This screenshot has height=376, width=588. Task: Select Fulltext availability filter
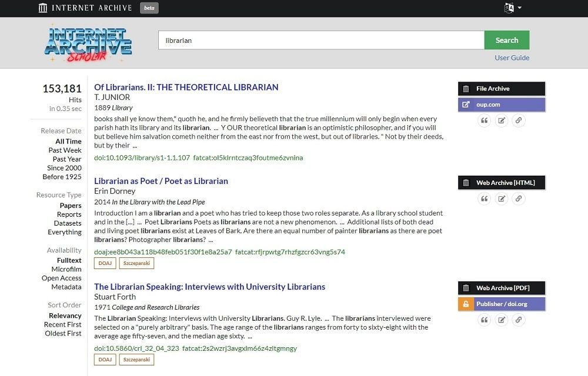coord(69,260)
